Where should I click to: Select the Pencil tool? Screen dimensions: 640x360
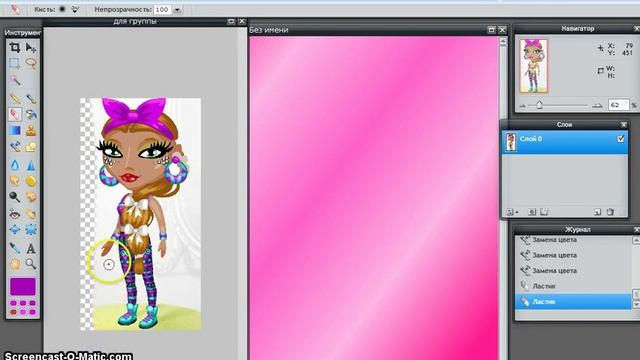[15, 98]
